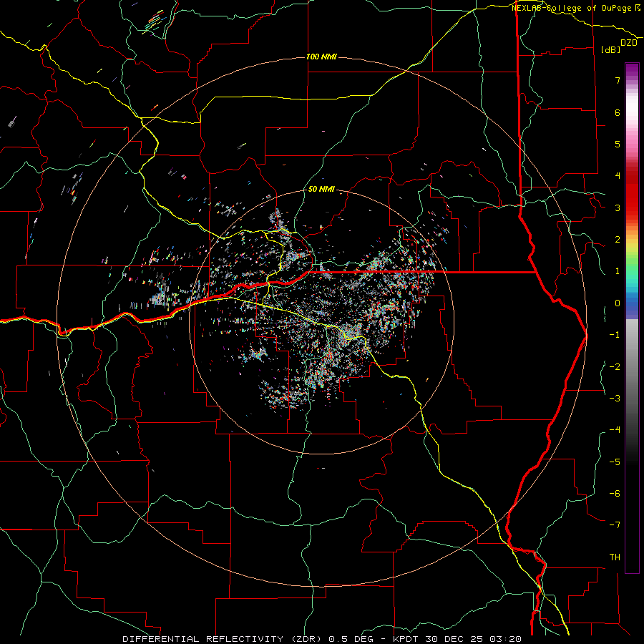
Task: Click the 0 value on color scale
Action: point(618,303)
